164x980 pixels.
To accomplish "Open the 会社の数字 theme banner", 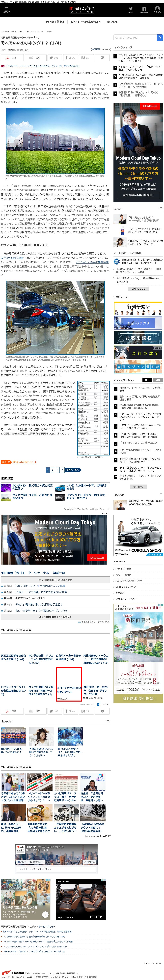I will click(138, 352).
